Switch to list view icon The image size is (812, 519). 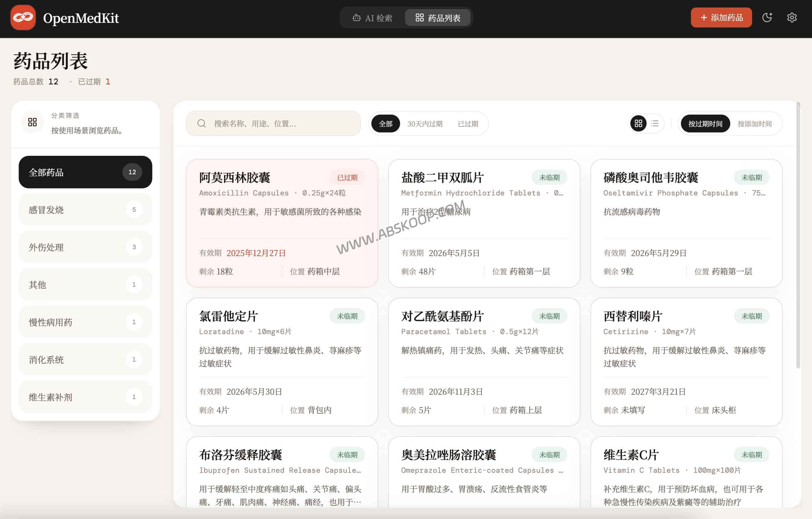(x=654, y=124)
